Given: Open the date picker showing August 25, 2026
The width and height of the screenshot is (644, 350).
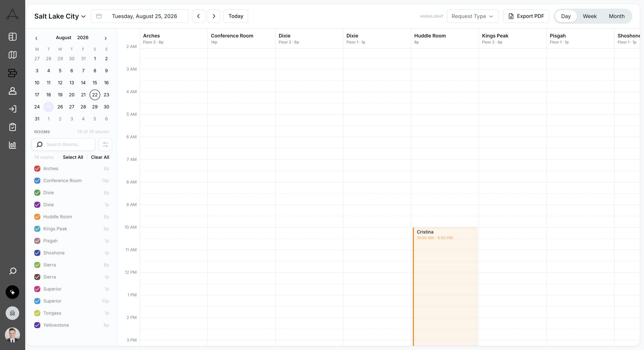Looking at the screenshot, I should (x=140, y=16).
